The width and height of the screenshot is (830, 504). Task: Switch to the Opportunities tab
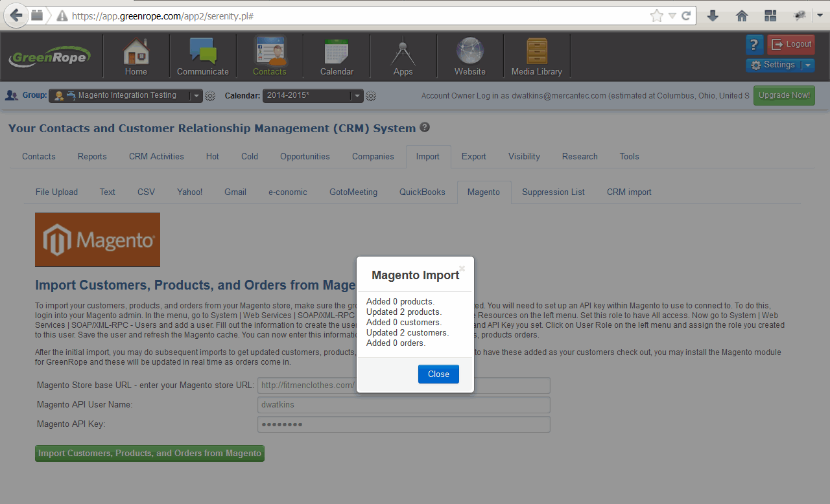305,156
